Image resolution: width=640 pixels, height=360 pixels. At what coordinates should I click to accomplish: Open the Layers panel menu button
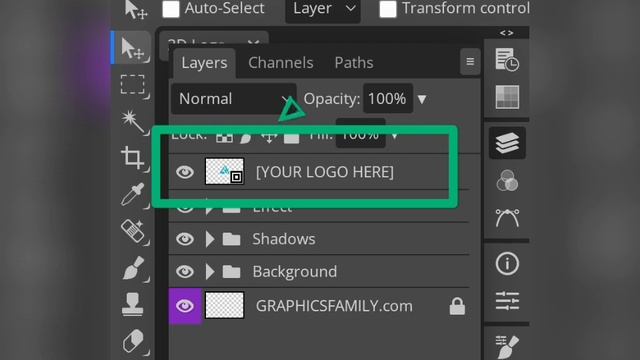470,62
